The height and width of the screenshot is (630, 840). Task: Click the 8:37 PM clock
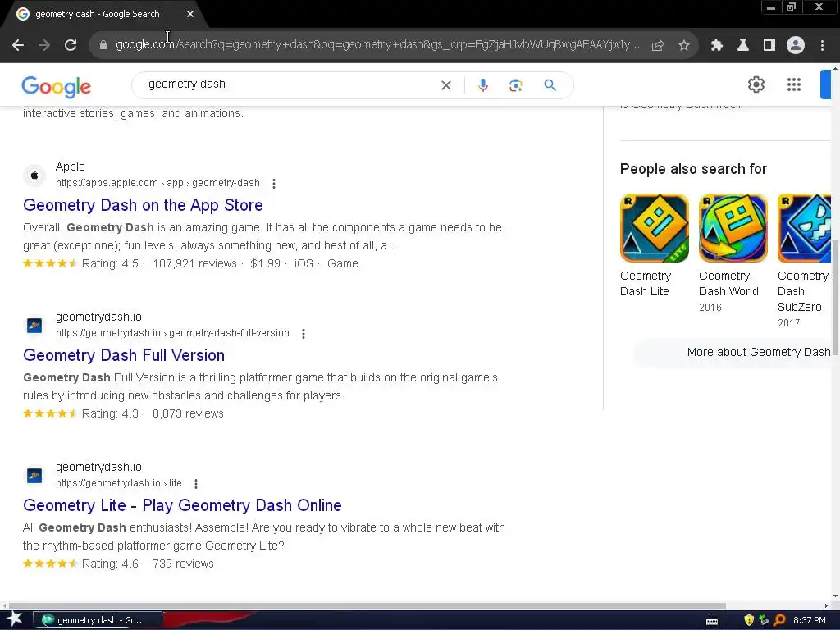pos(809,620)
